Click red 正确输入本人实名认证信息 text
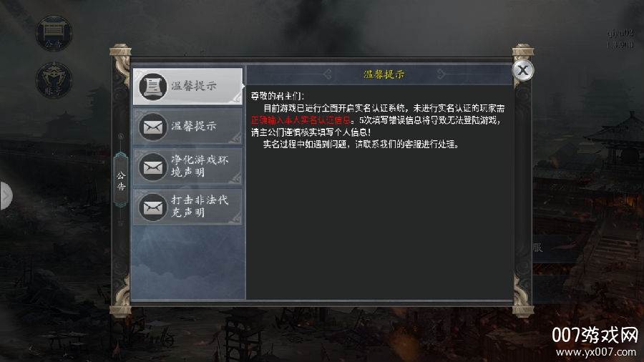644x362 pixels. pyautogui.click(x=301, y=120)
